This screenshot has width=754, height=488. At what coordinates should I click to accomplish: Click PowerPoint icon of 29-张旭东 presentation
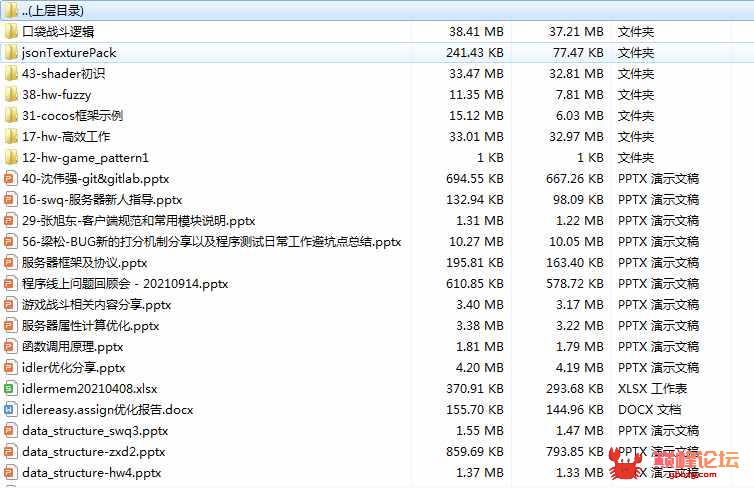[x=10, y=221]
